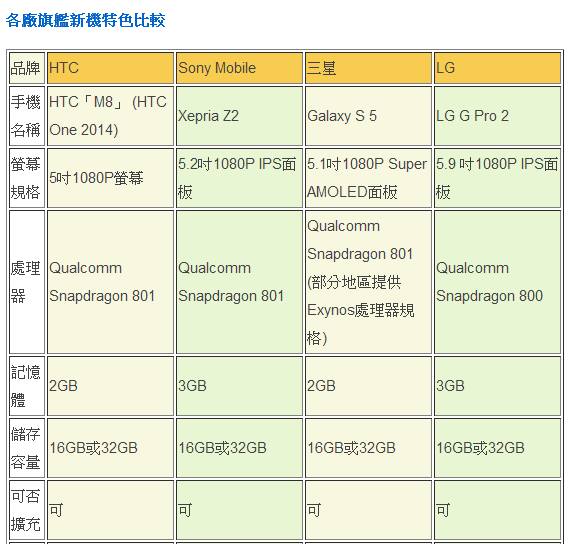Select the 可 cell for LG

coord(498,510)
